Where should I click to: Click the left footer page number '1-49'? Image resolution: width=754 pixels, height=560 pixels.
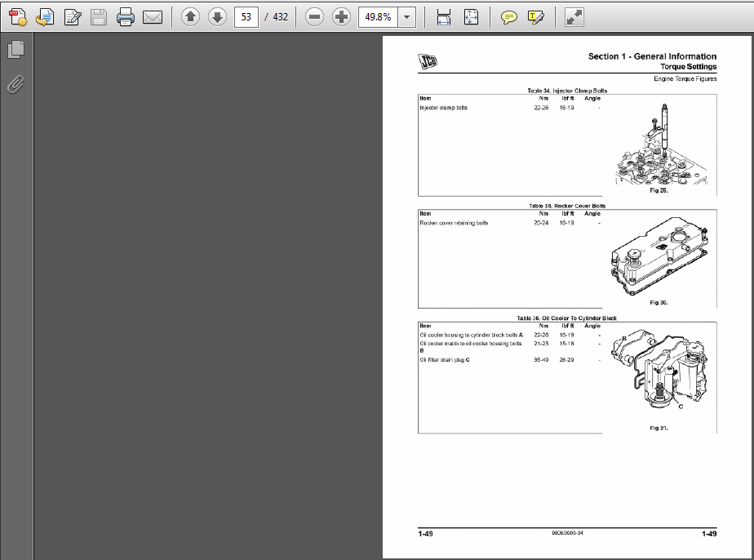click(426, 534)
